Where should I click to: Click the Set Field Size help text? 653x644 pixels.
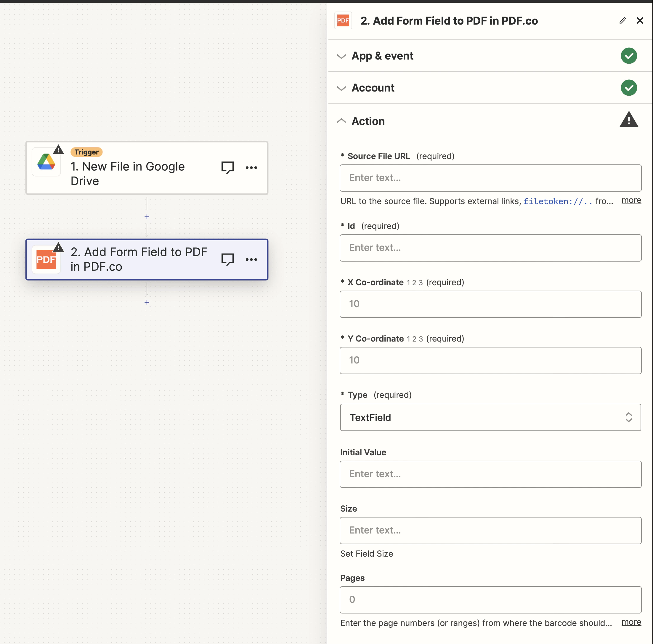click(x=366, y=554)
